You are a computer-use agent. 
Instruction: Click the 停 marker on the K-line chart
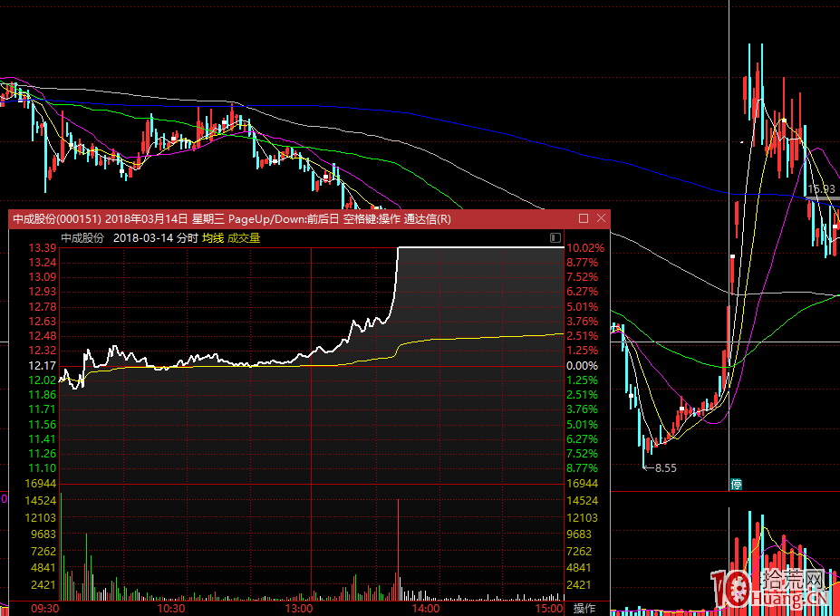(736, 485)
